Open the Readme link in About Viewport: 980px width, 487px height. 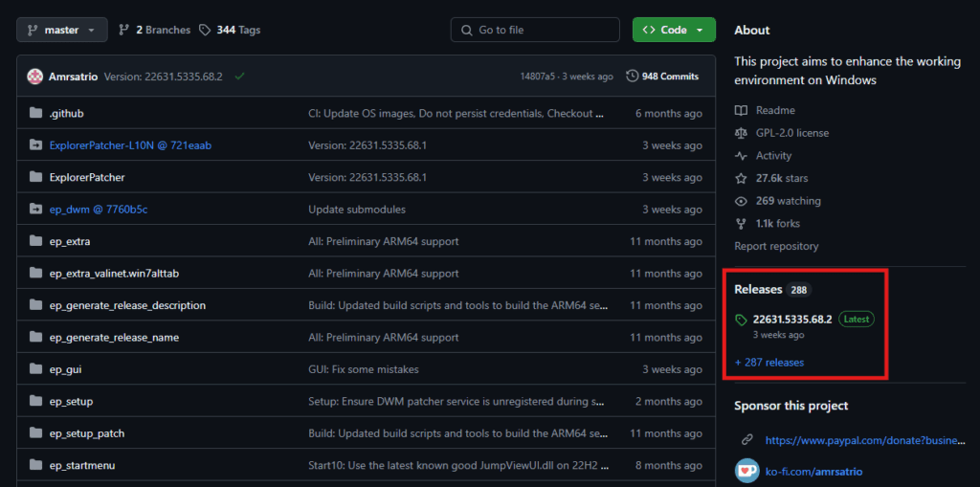775,111
